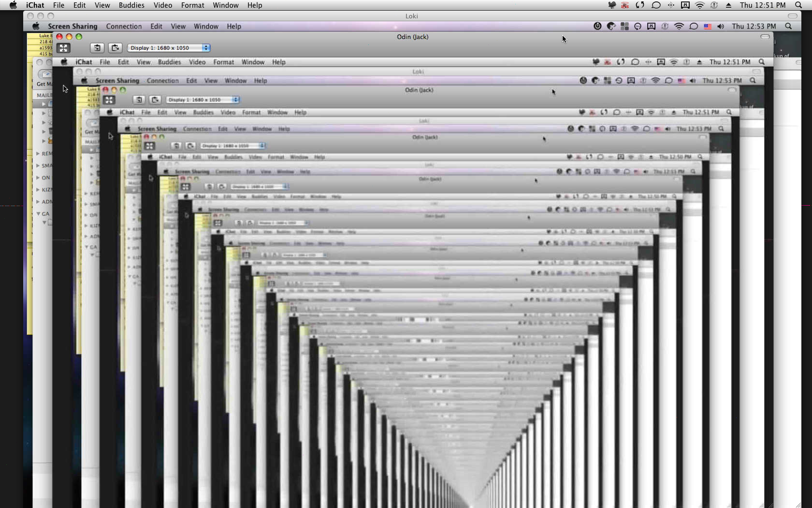The image size is (812, 508).
Task: Open the File menu in topmost iChat menu bar
Action: point(58,5)
